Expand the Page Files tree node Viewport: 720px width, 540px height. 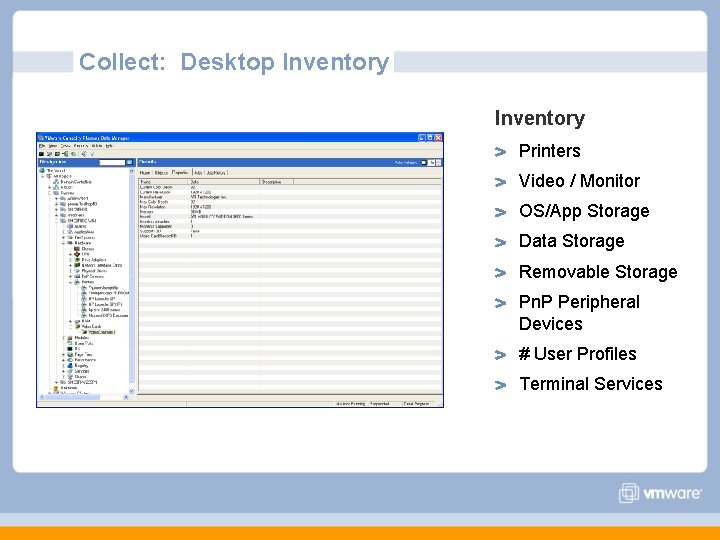click(x=63, y=354)
